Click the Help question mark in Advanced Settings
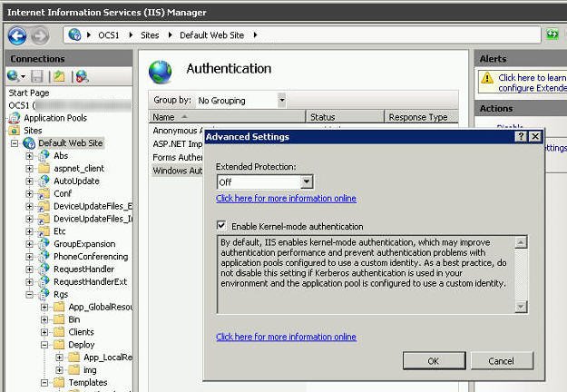Screen dimensions: 567x392 click(521, 136)
